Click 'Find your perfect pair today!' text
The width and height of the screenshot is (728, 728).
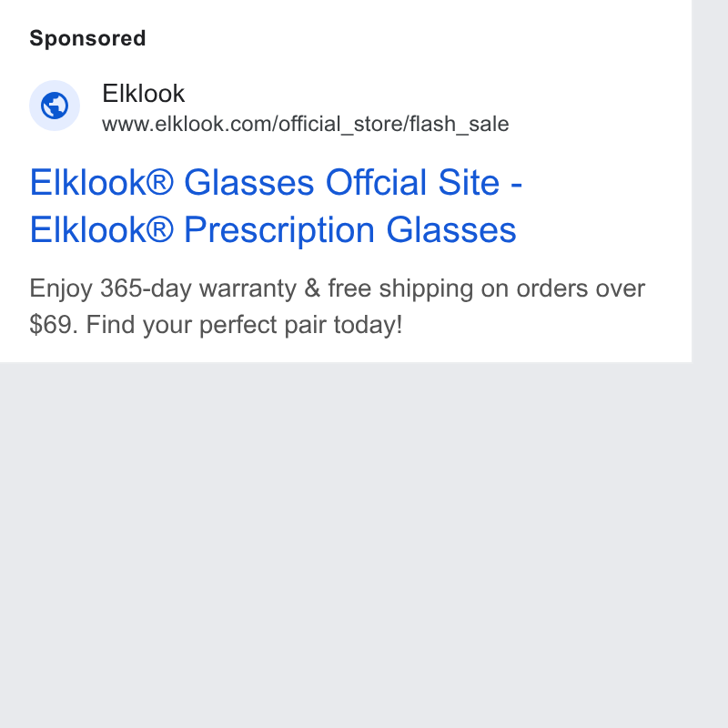point(244,325)
